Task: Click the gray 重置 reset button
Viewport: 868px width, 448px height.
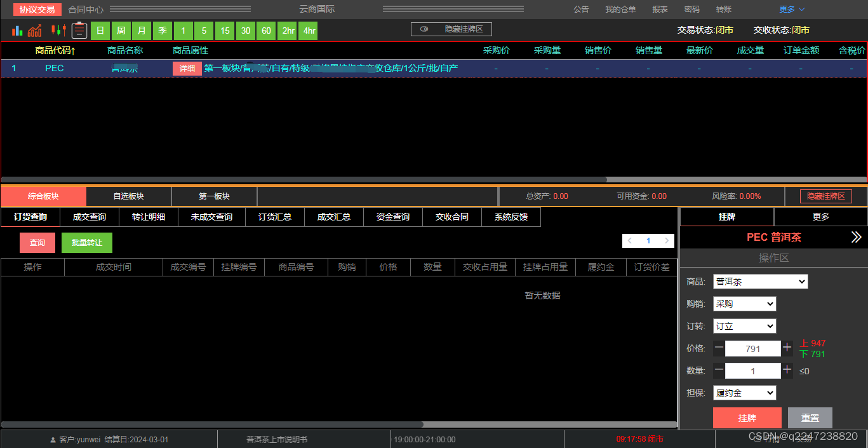Action: (810, 418)
